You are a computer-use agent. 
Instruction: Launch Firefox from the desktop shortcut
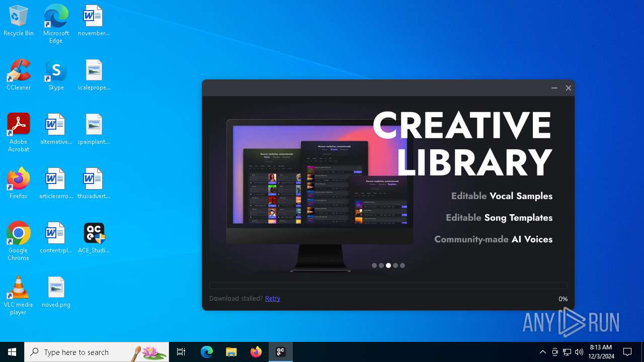pos(19,184)
